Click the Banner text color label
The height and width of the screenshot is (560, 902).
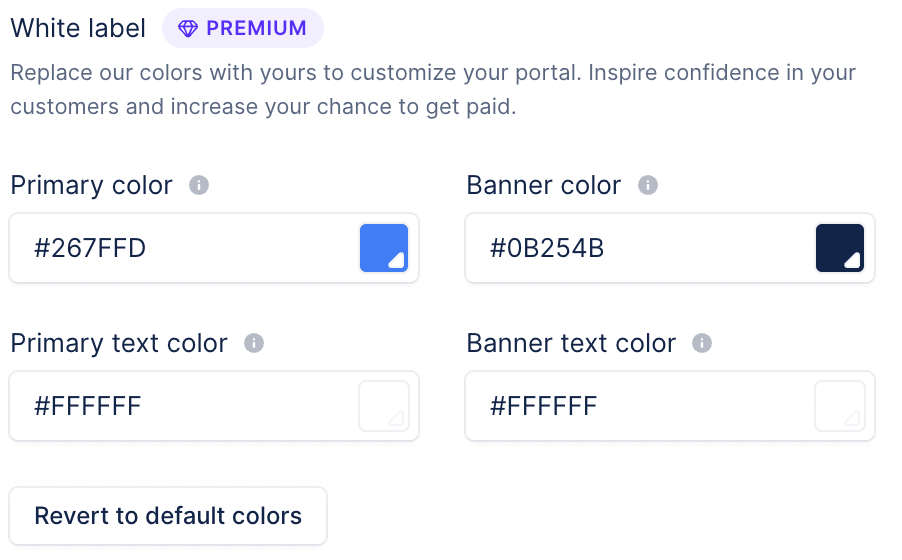click(572, 344)
